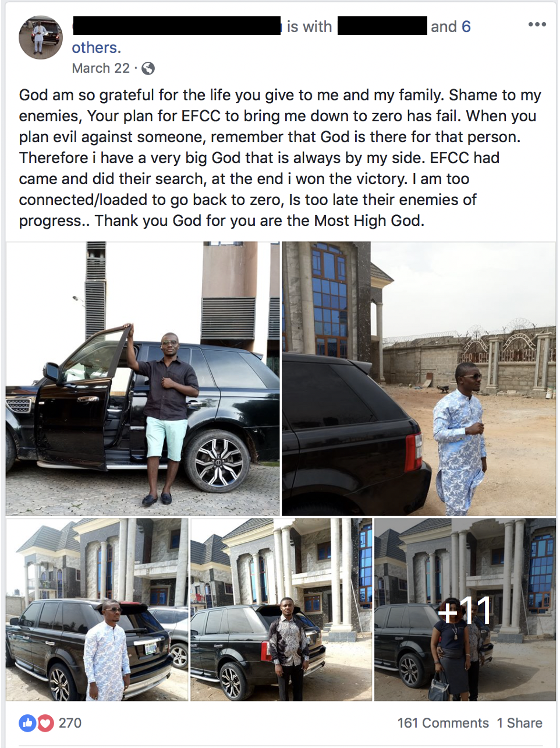The width and height of the screenshot is (560, 748).
Task: Open photo of man holding car door
Action: click(143, 379)
